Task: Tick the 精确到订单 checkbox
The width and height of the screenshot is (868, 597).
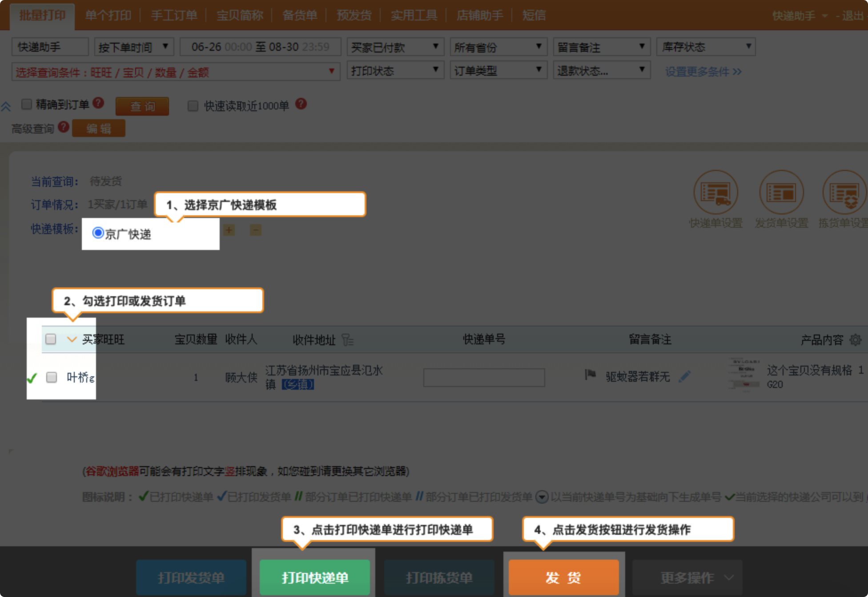Action: coord(27,104)
